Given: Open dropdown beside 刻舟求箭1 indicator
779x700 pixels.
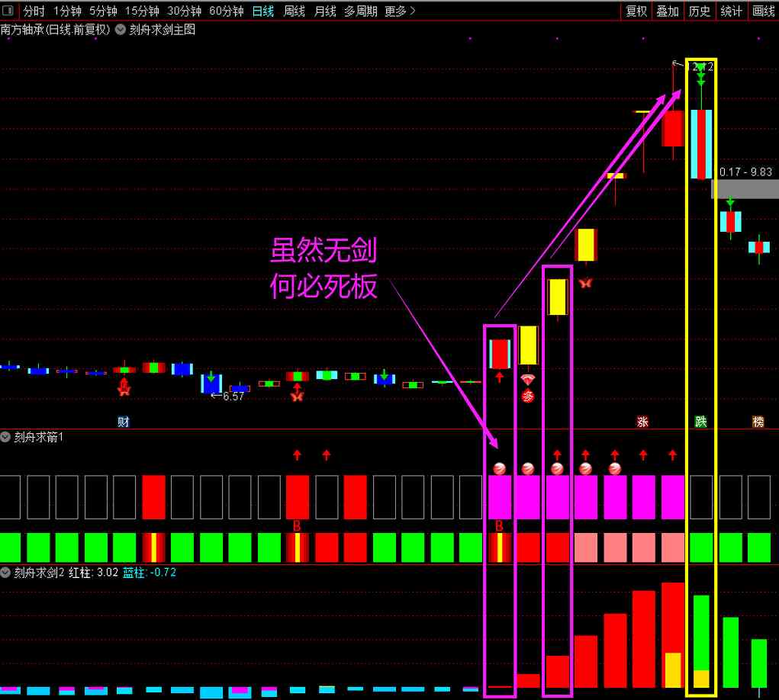Looking at the screenshot, I should coord(5,437).
